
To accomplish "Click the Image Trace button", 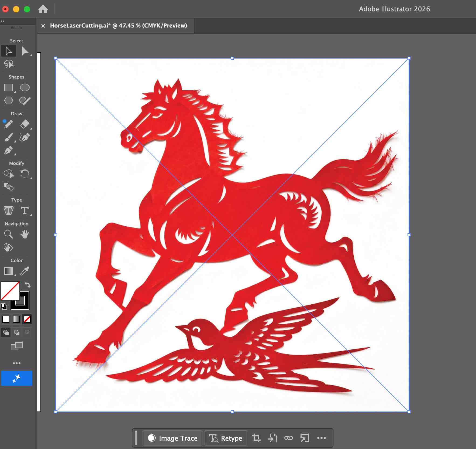I will 172,438.
